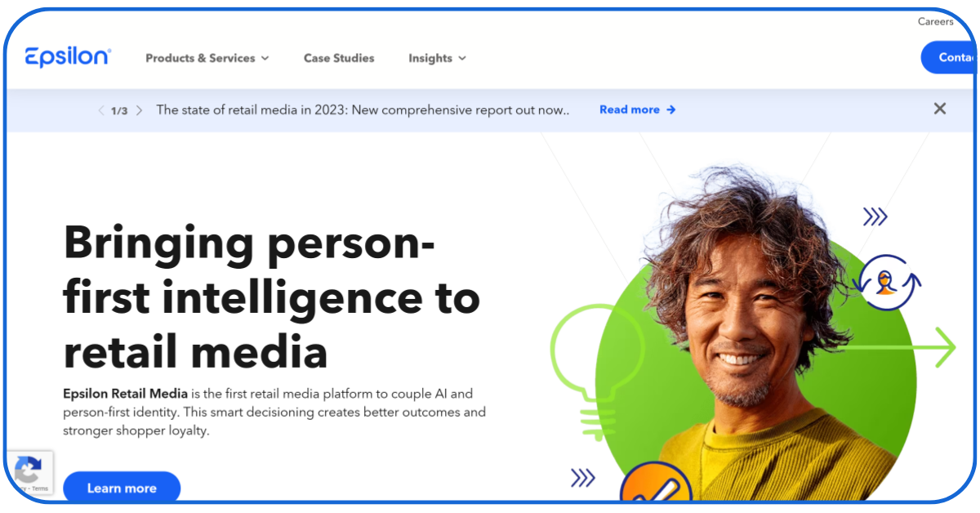Click the Learn more button
Screen dimensions: 980x513
coord(122,488)
